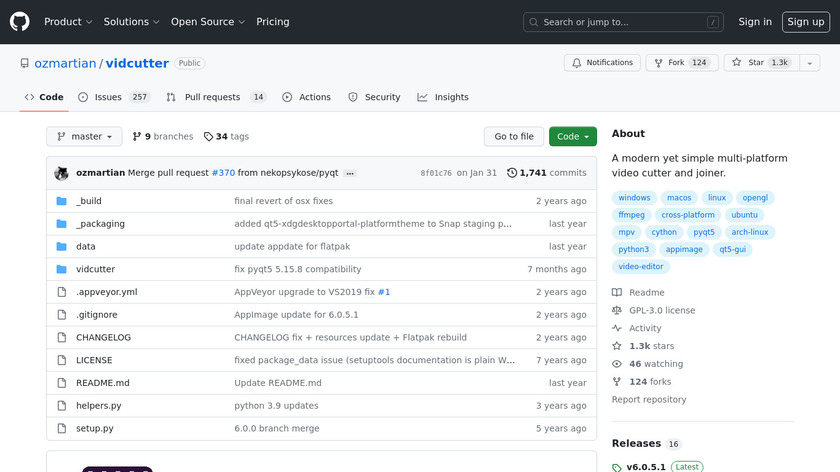The height and width of the screenshot is (472, 840).
Task: Click the '6.0.0 branch merge' commit message
Action: point(276,429)
